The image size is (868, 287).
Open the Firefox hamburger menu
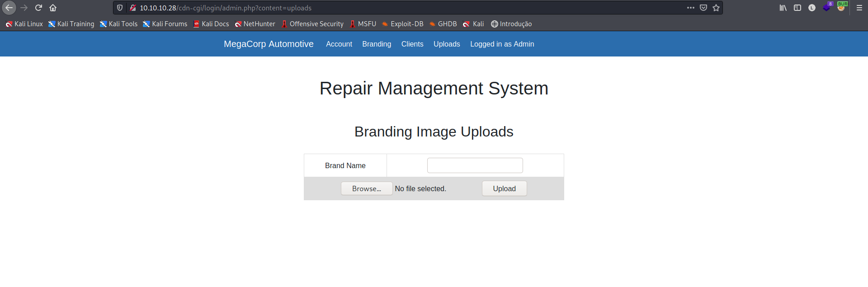[x=859, y=8]
